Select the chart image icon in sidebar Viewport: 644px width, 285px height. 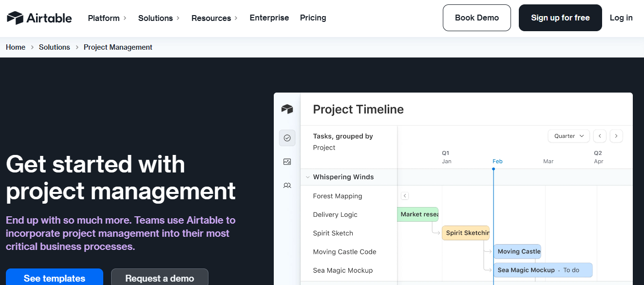click(287, 162)
